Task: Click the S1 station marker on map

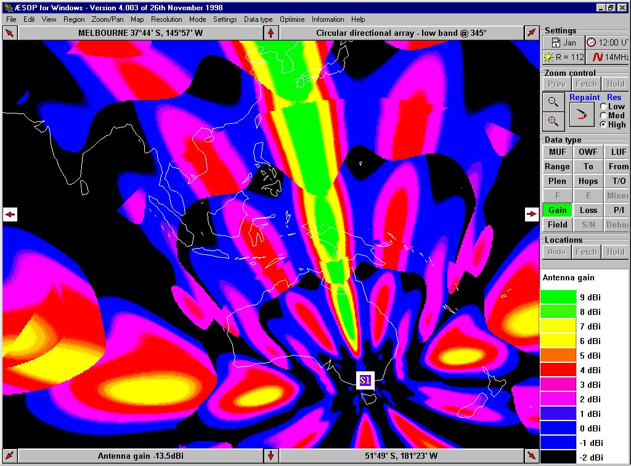Action: (365, 380)
